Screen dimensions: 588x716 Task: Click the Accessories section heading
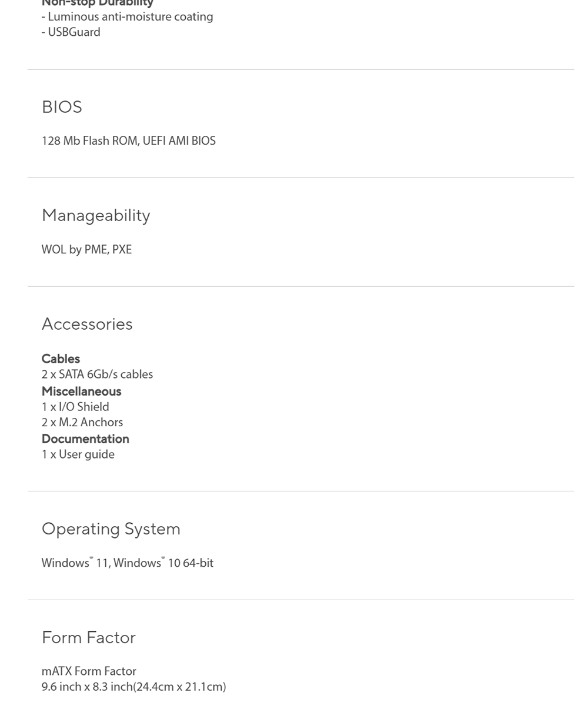87,324
